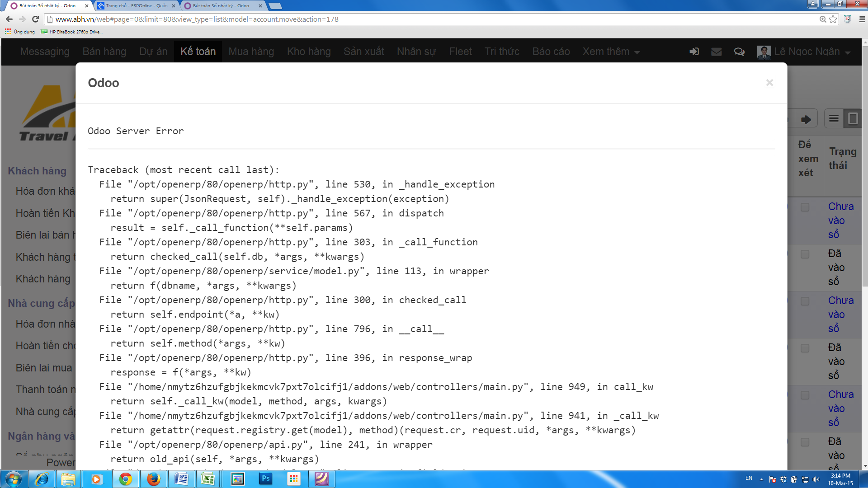Go to next page with pager arrow
This screenshot has width=868, height=488.
click(806, 119)
